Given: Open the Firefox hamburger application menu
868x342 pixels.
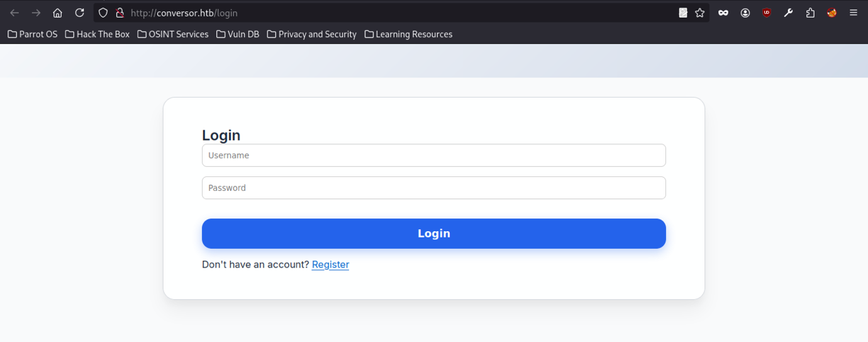Looking at the screenshot, I should tap(854, 13).
